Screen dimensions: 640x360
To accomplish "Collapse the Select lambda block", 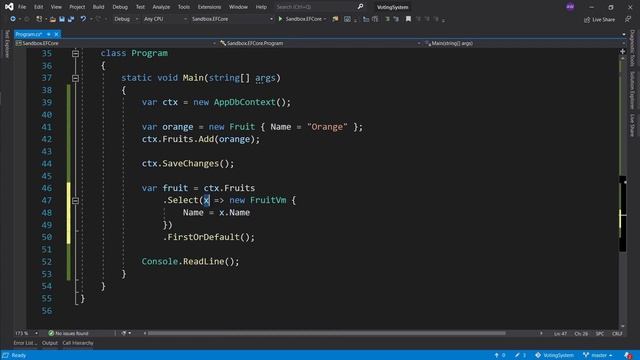I will click(x=76, y=200).
